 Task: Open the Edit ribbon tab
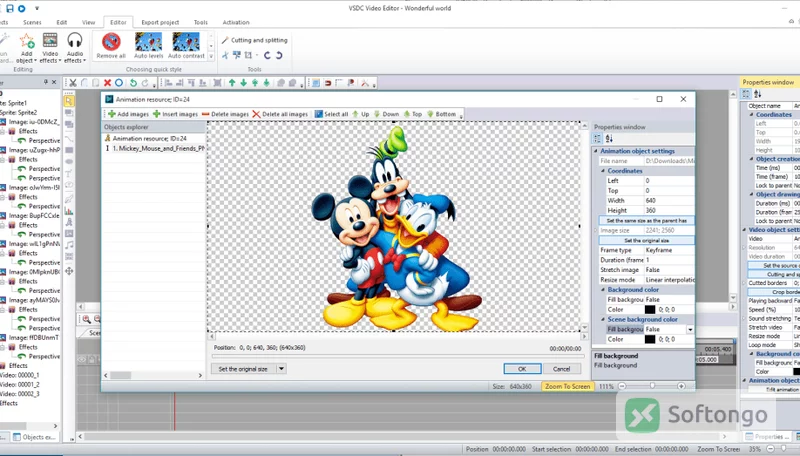(62, 22)
